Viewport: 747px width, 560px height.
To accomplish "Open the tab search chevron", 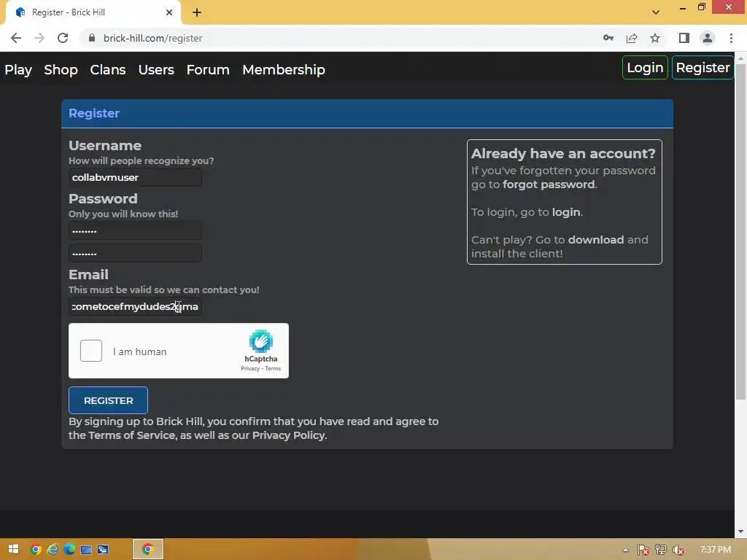I will point(656,12).
